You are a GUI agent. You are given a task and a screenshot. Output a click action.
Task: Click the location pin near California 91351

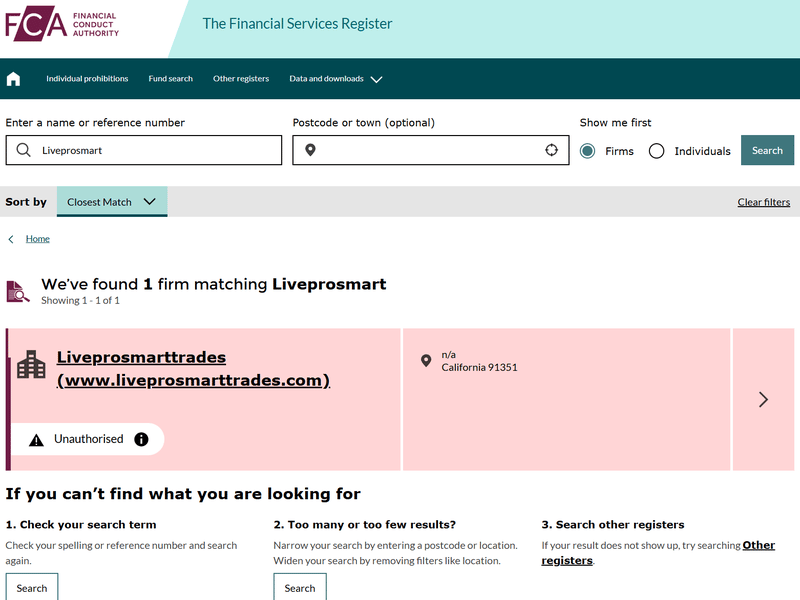pos(426,361)
